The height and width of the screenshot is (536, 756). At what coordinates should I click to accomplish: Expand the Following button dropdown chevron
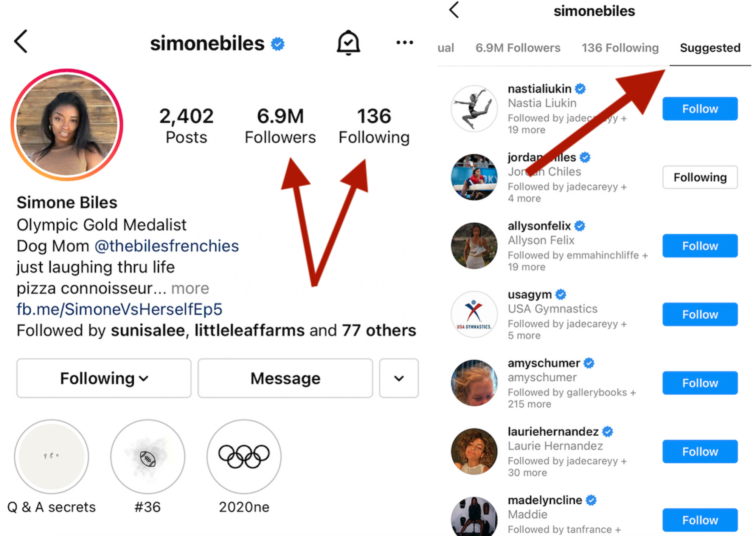(399, 378)
